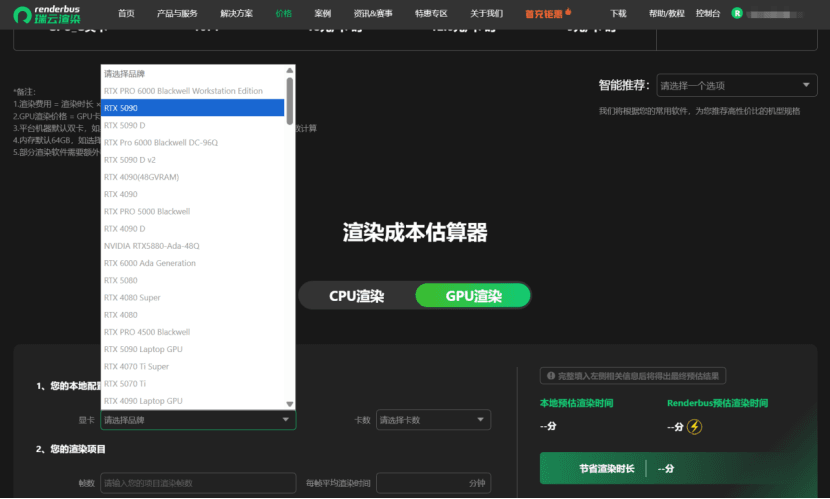Open 帮助/教程 link
Screen dimensions: 830x499
(x=666, y=13)
